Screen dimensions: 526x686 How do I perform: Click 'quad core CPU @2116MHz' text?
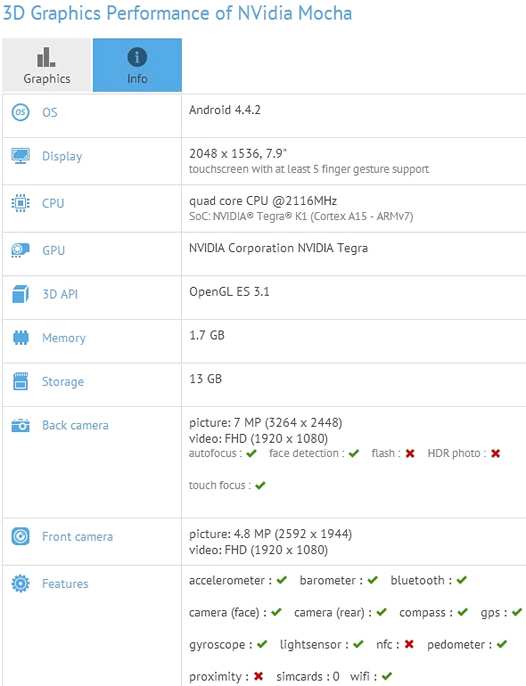tap(263, 201)
